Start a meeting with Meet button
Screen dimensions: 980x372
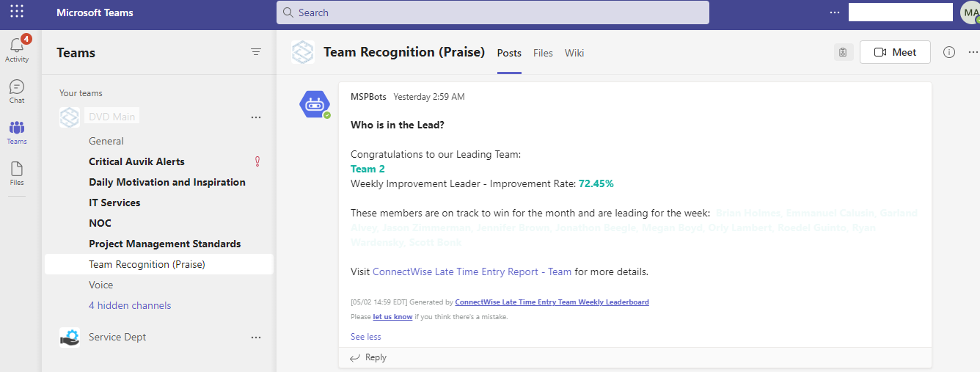click(895, 52)
